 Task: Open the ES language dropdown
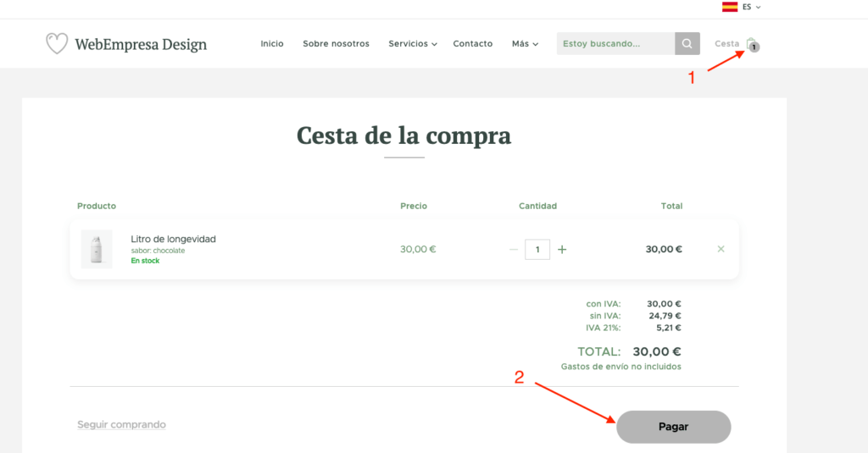click(752, 7)
